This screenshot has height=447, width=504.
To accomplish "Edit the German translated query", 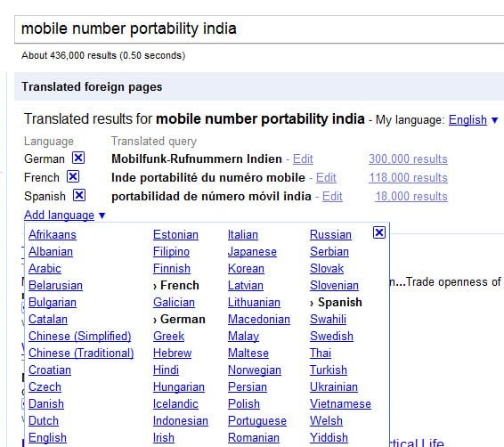I will 303,158.
